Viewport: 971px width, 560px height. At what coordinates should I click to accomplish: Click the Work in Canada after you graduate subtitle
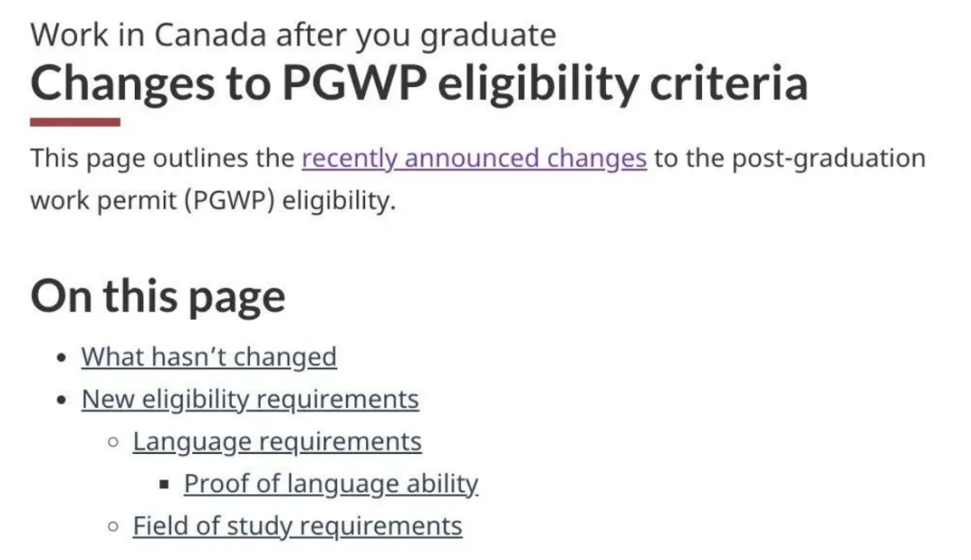pyautogui.click(x=293, y=35)
